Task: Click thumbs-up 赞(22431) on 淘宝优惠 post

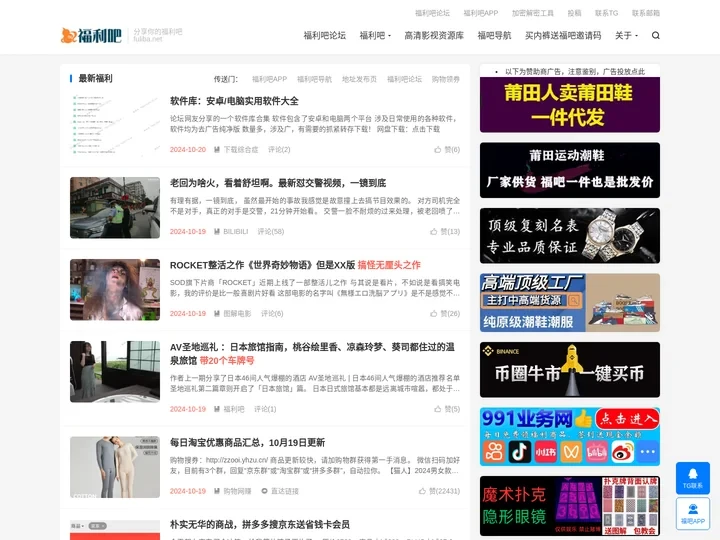Action: (439, 491)
